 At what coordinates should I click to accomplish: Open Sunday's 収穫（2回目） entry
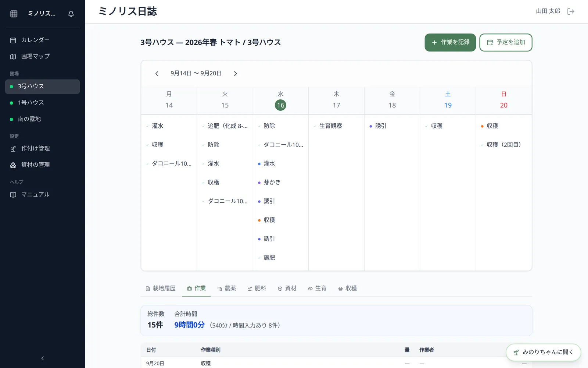coord(504,145)
